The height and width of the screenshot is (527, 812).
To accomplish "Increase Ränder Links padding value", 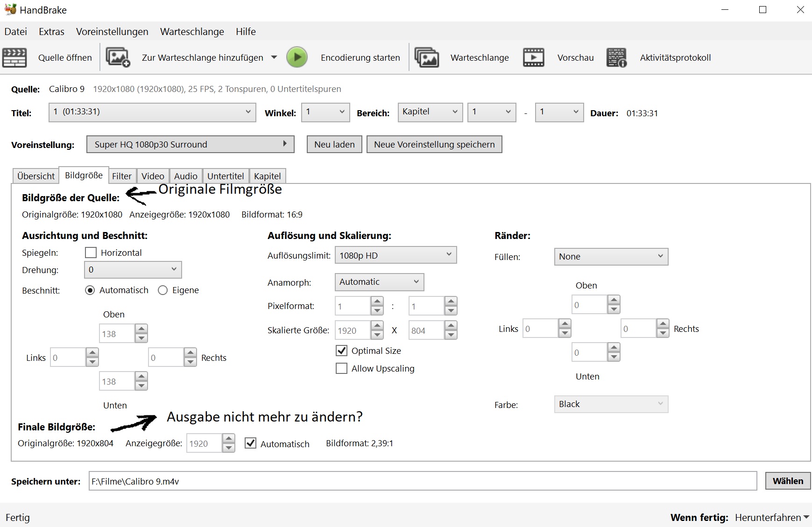I will point(565,323).
